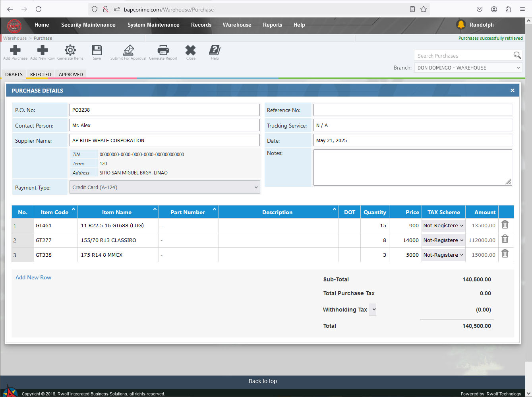Image resolution: width=532 pixels, height=397 pixels.
Task: Change TAX Scheme for row GT277
Action: pyautogui.click(x=443, y=240)
